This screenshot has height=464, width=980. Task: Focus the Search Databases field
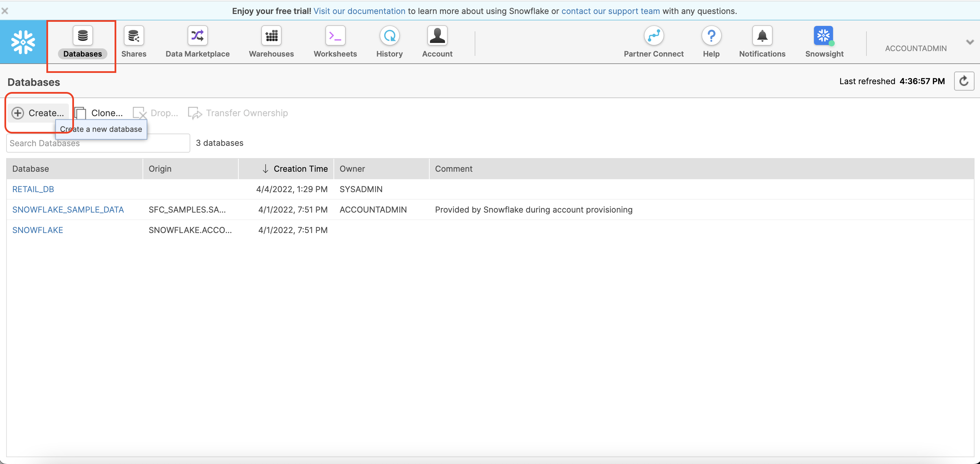point(98,143)
